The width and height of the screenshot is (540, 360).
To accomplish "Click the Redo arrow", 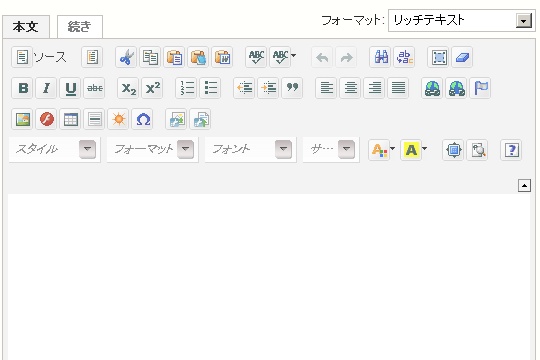I will [x=346, y=57].
